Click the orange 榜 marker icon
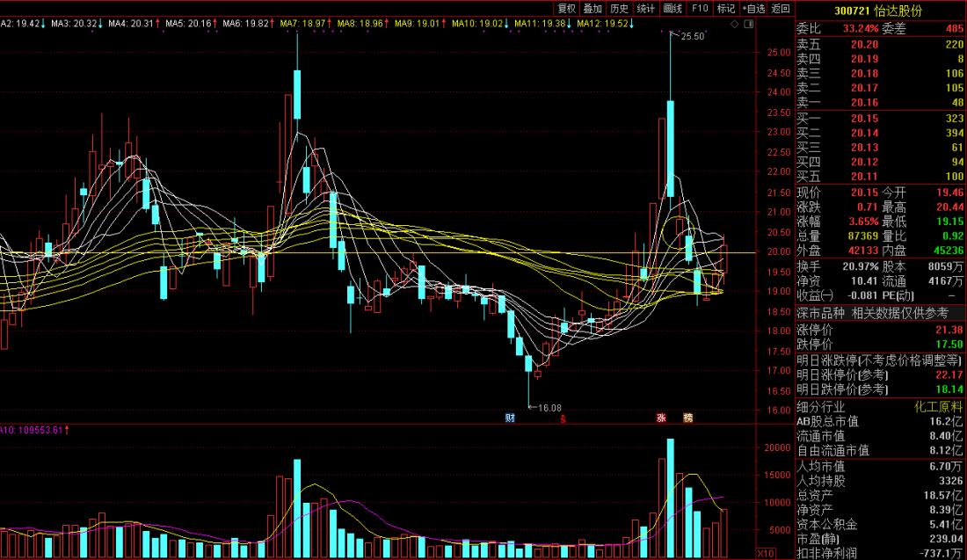The image size is (967, 560). coord(688,418)
